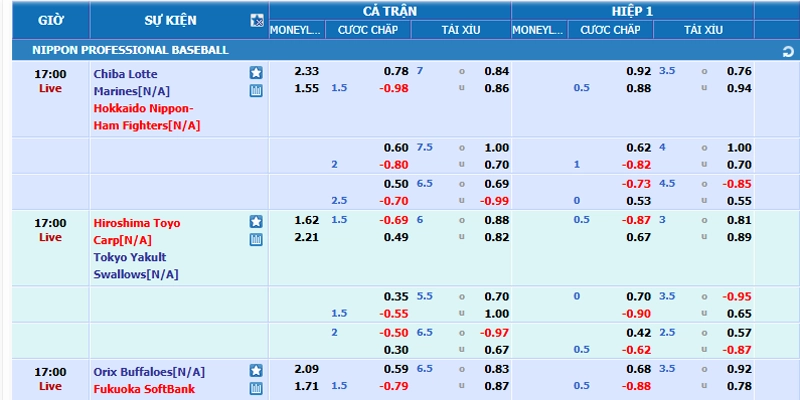Click the favorites filter icon in header
This screenshot has height=400, width=800.
coord(257,20)
